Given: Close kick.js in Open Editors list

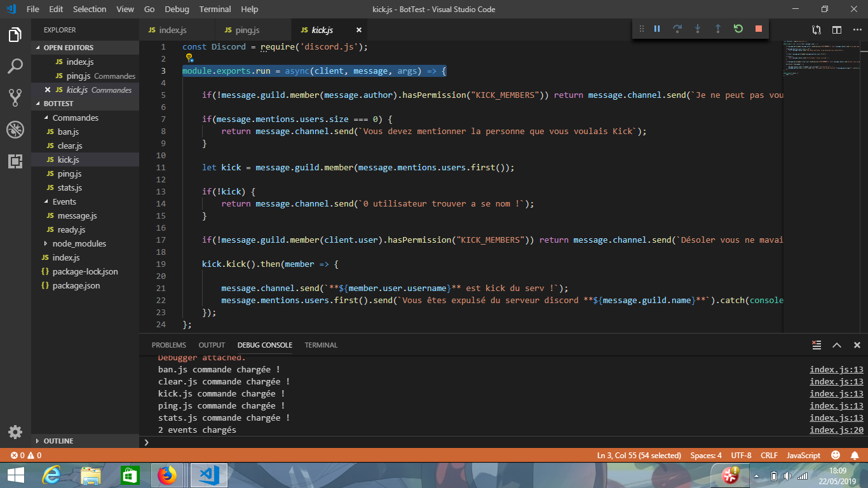Looking at the screenshot, I should coord(48,90).
